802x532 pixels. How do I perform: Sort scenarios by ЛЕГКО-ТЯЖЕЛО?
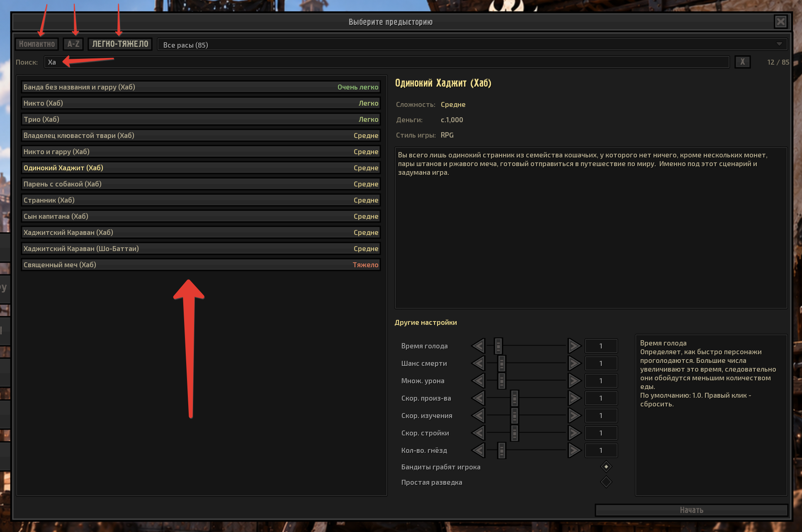(120, 44)
